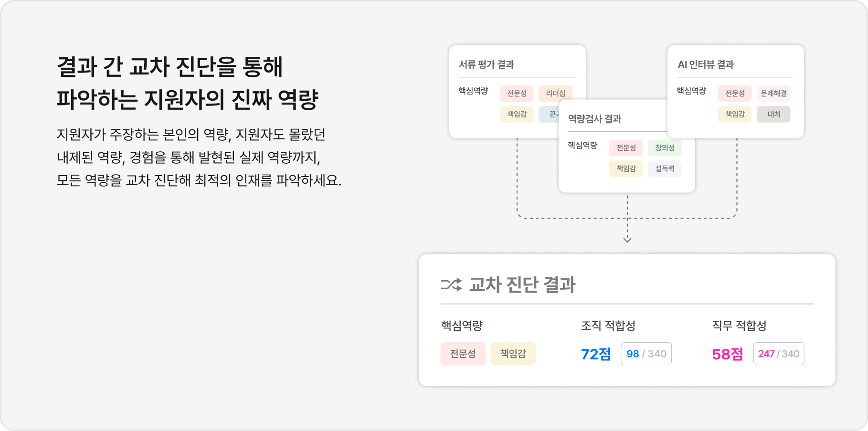Click the 98 / 340 score badge

(x=646, y=354)
